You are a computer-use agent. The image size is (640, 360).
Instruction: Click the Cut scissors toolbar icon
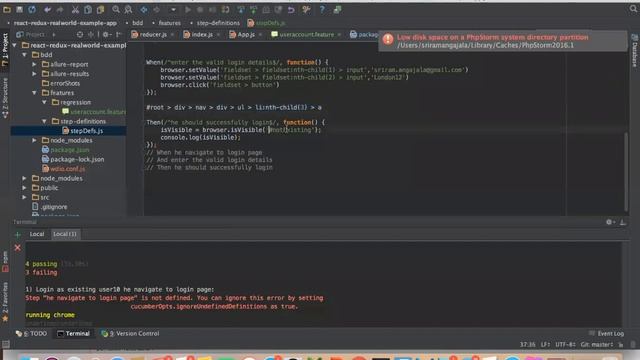76,9
